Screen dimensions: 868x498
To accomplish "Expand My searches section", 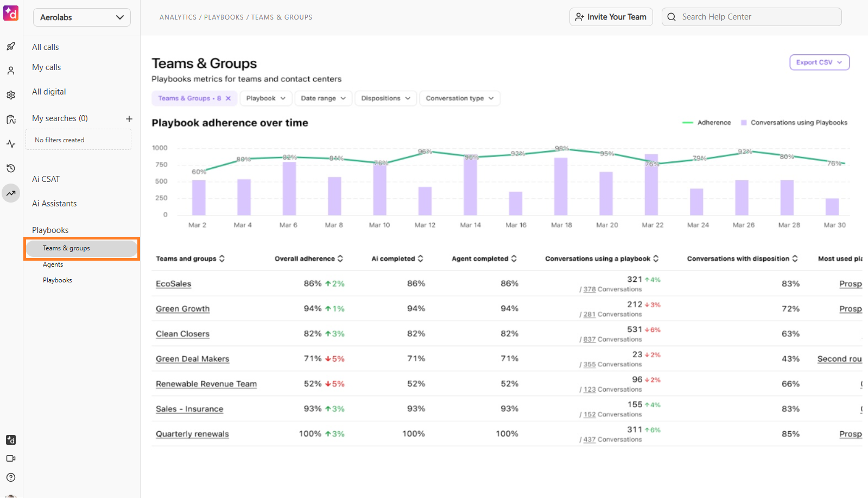I will (x=60, y=118).
